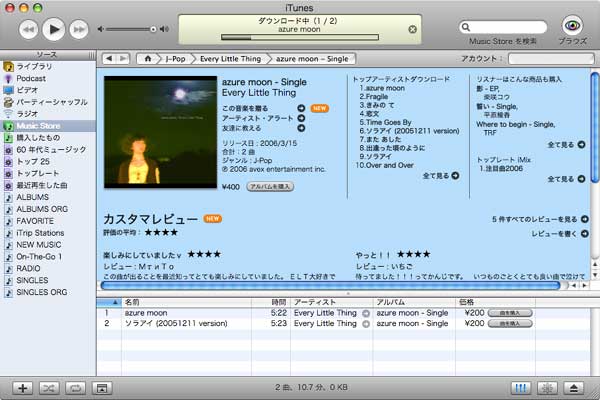Open the Every Little Thing breadcrumb
This screenshot has width=600, height=400.
point(230,59)
